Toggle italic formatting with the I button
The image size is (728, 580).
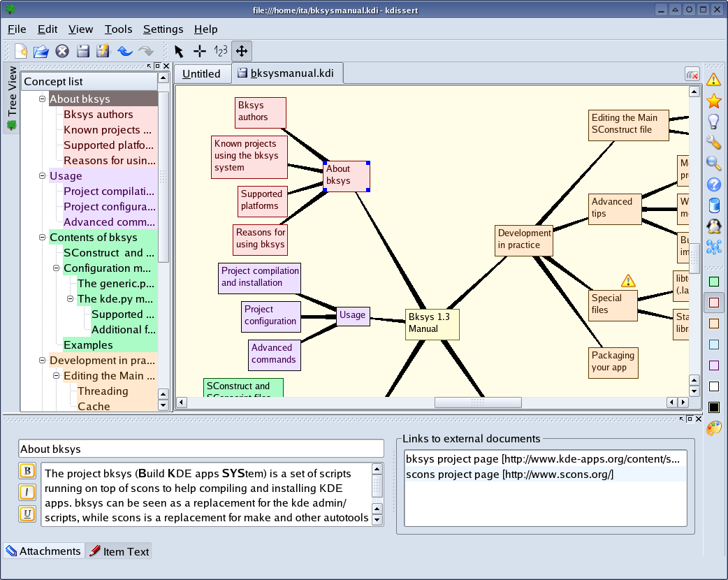pos(27,492)
